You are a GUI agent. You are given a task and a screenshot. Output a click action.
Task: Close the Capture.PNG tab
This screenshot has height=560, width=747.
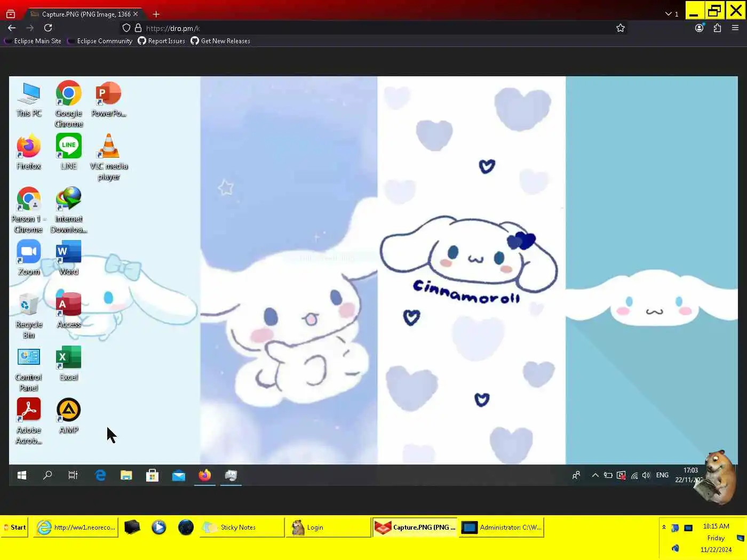coord(136,14)
